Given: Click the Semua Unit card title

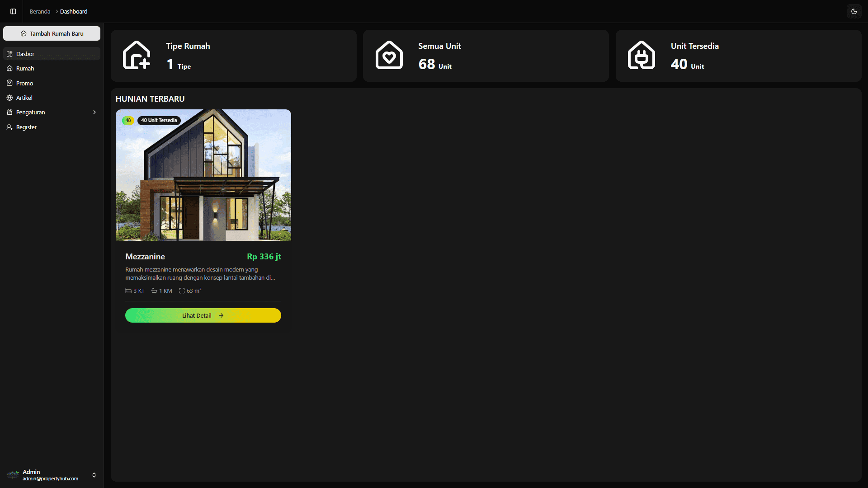Looking at the screenshot, I should coord(439,46).
